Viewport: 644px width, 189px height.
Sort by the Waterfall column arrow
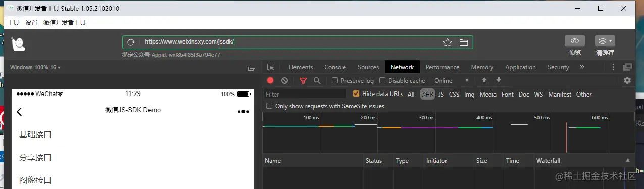pos(628,160)
